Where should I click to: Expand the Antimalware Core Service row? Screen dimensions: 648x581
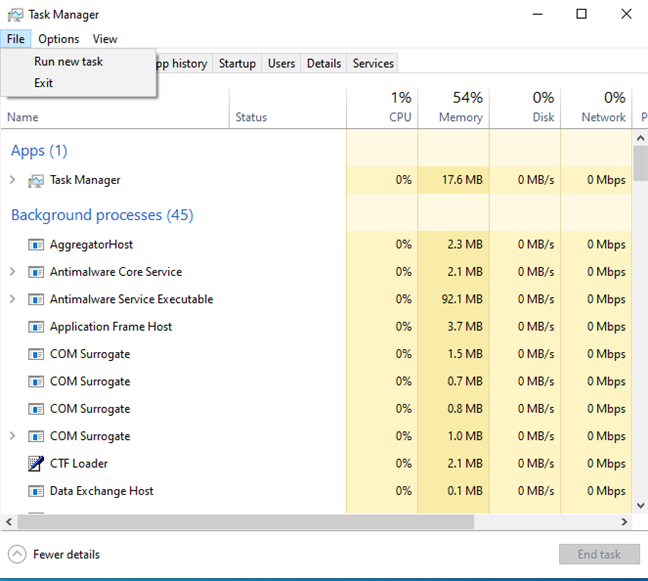pos(12,271)
